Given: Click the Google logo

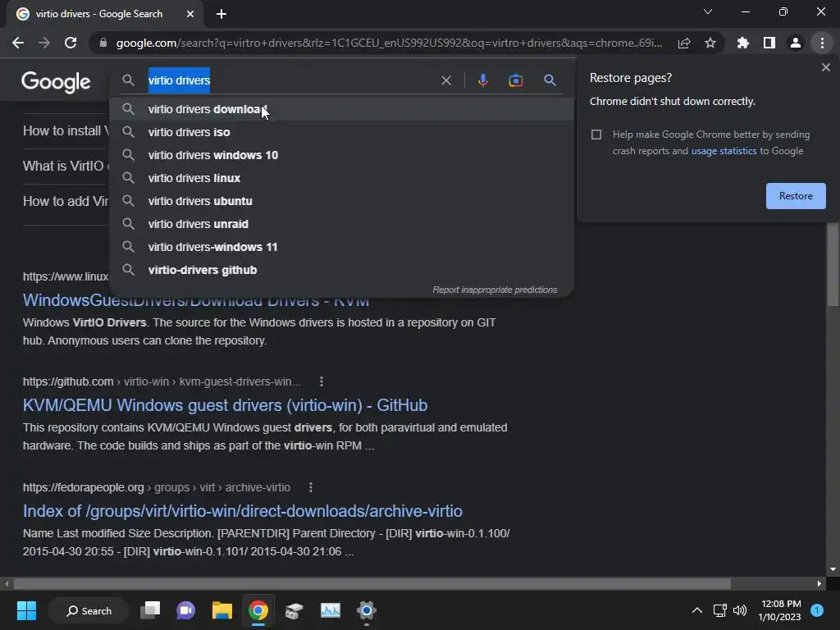Looking at the screenshot, I should coord(56,82).
